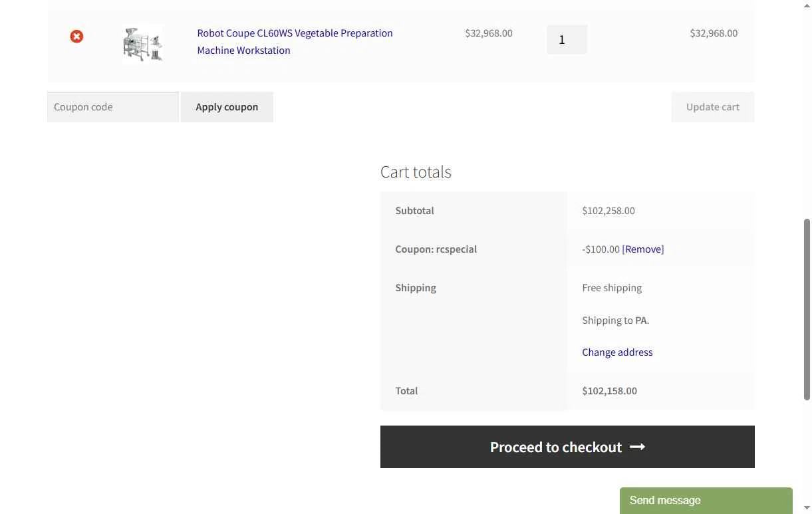
Task: Focus the Coupon code input field
Action: coord(113,107)
